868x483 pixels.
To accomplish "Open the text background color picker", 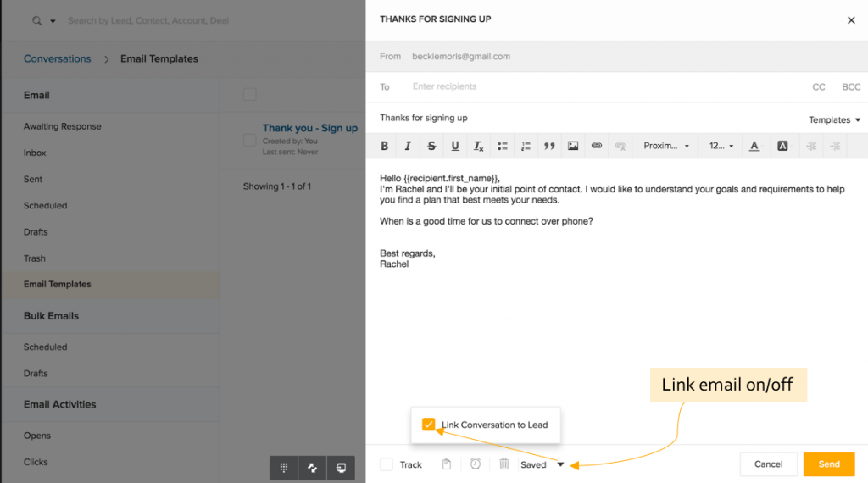I will [x=782, y=146].
